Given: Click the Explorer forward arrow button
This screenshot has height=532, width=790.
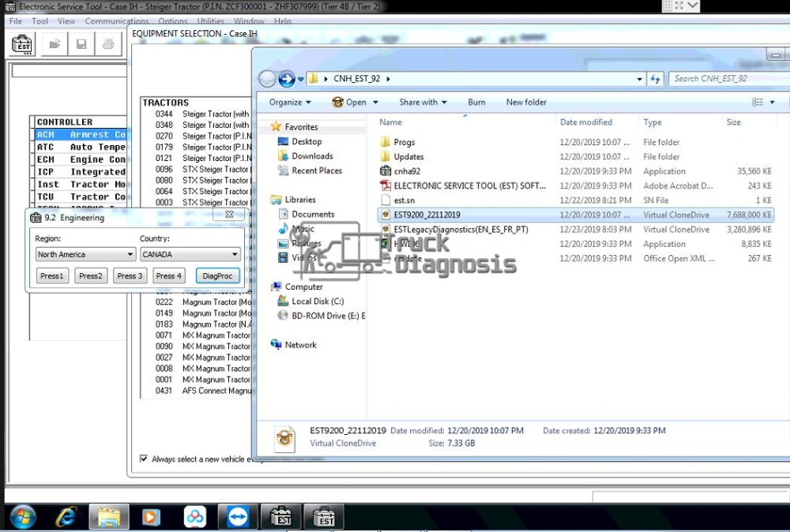Looking at the screenshot, I should click(x=287, y=78).
